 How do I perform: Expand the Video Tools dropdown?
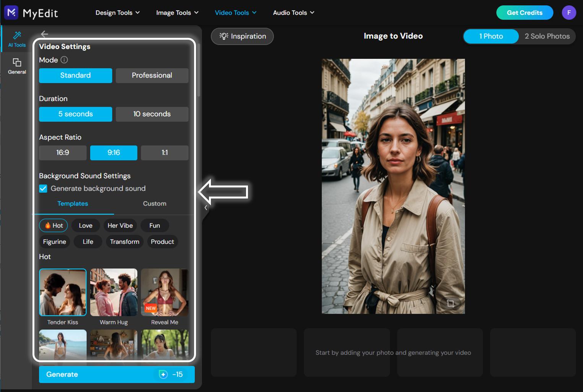pos(236,13)
